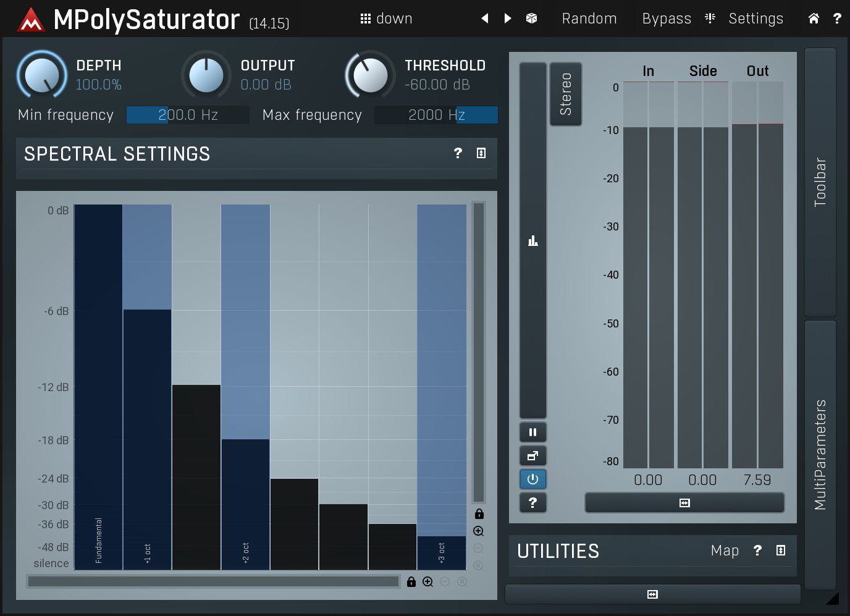Zoom in vertically on the spectral graph
This screenshot has width=850, height=616.
pos(479,531)
